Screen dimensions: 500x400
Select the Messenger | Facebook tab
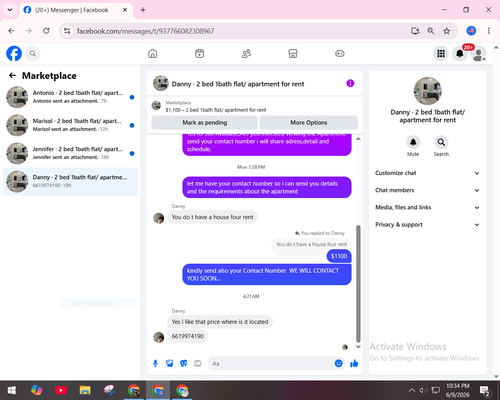[x=76, y=10]
